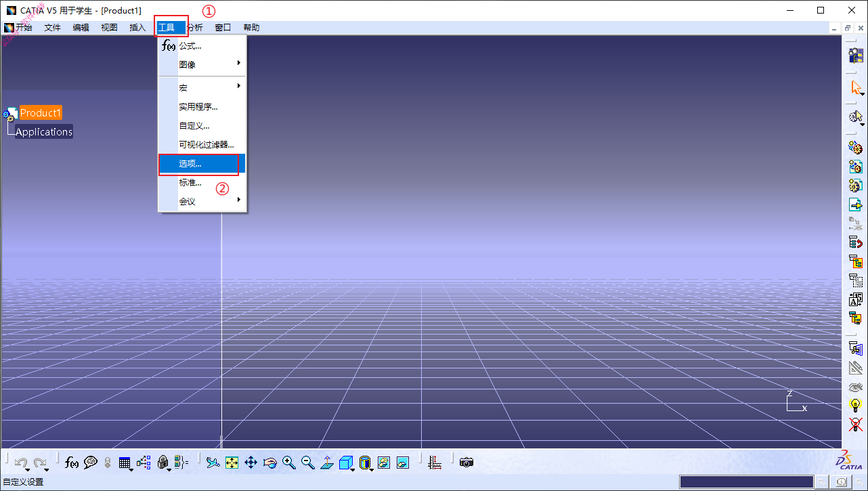
Task: Click the Zoom Out magnifier
Action: coord(308,463)
